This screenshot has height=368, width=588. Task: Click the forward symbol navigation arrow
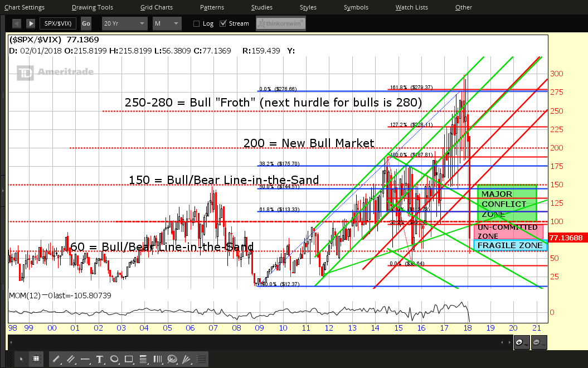click(x=31, y=23)
